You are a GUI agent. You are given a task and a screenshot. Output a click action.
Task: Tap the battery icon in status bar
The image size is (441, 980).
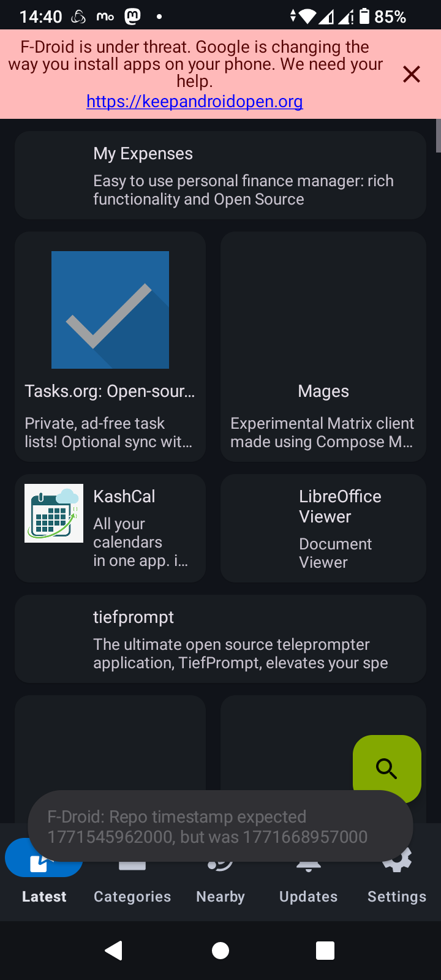click(x=364, y=17)
